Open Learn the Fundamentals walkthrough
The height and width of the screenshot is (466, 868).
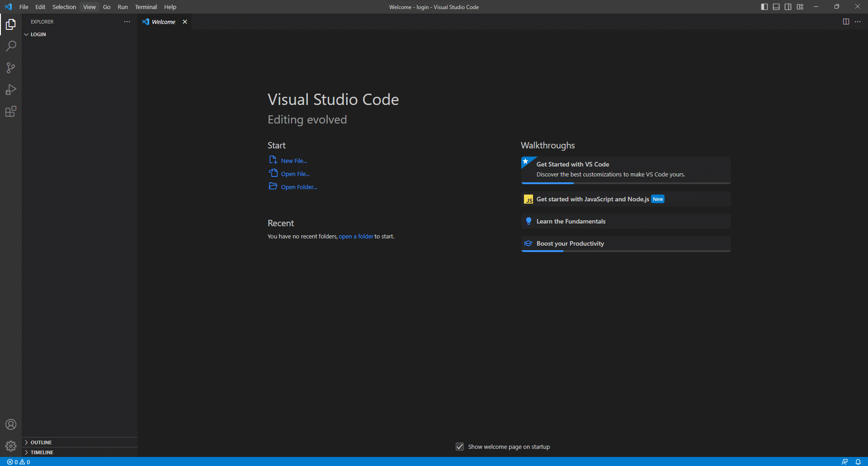[x=626, y=221]
